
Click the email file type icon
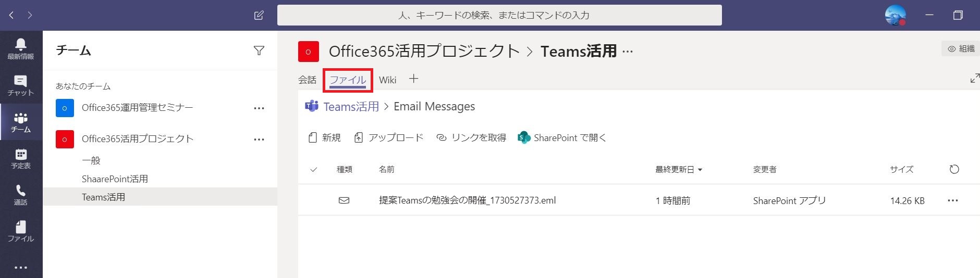tap(344, 200)
